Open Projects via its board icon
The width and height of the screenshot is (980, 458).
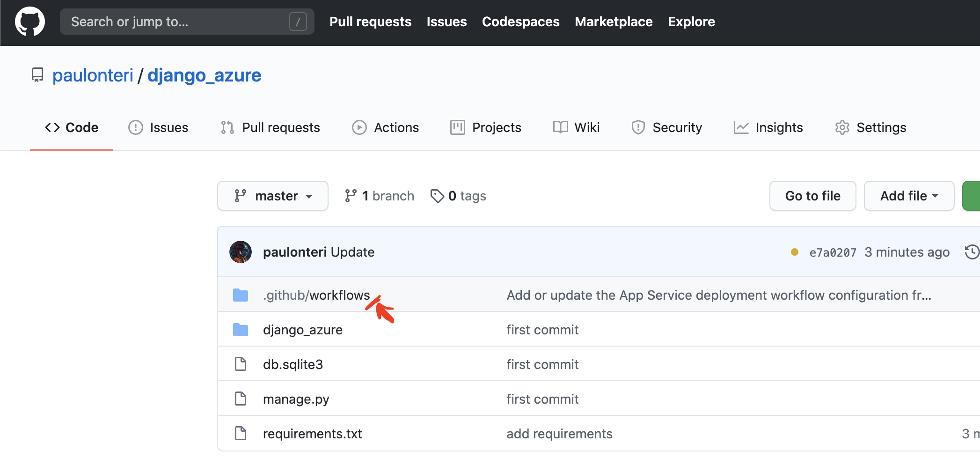coord(457,127)
